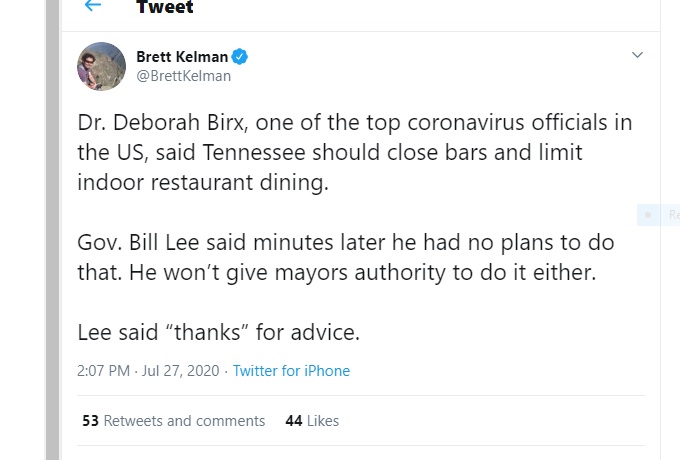Click the number 44 beside Likes
The image size is (680, 460).
[294, 421]
